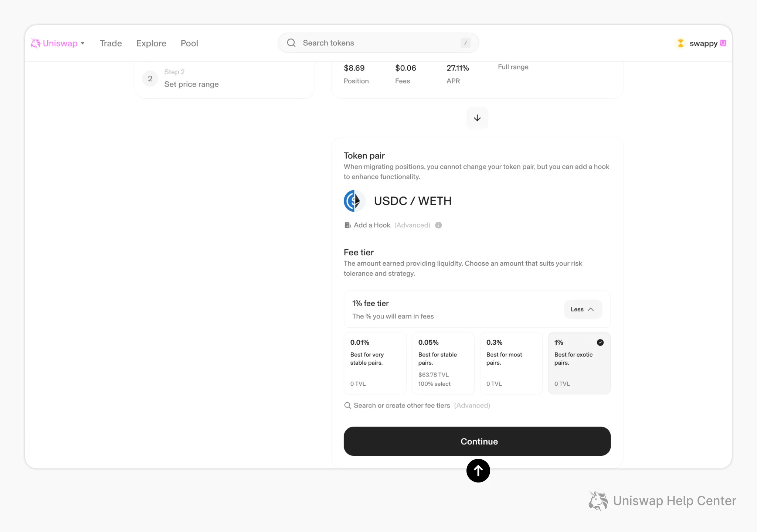Focus the Search tokens input field
This screenshot has height=532, width=757.
(x=377, y=43)
